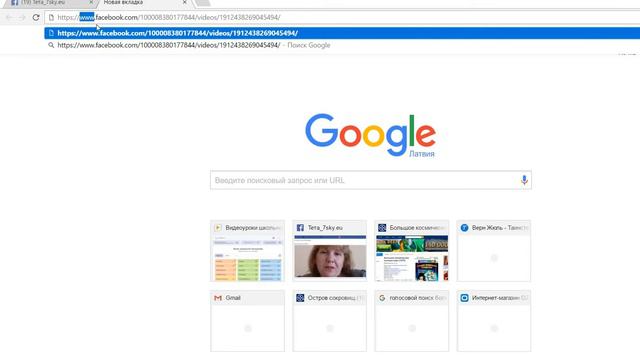Click the Google favicon on голосовой поиск tile

click(x=382, y=298)
